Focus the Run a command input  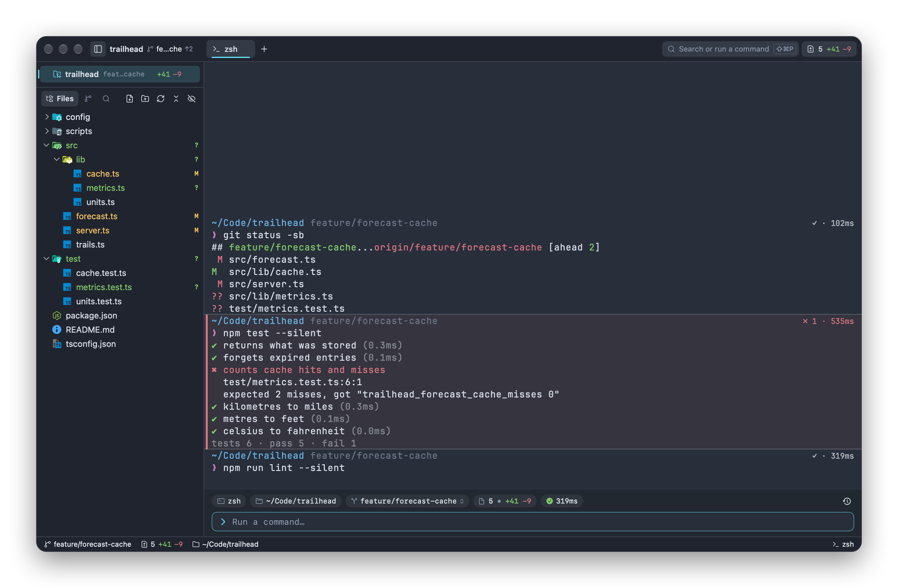click(533, 522)
